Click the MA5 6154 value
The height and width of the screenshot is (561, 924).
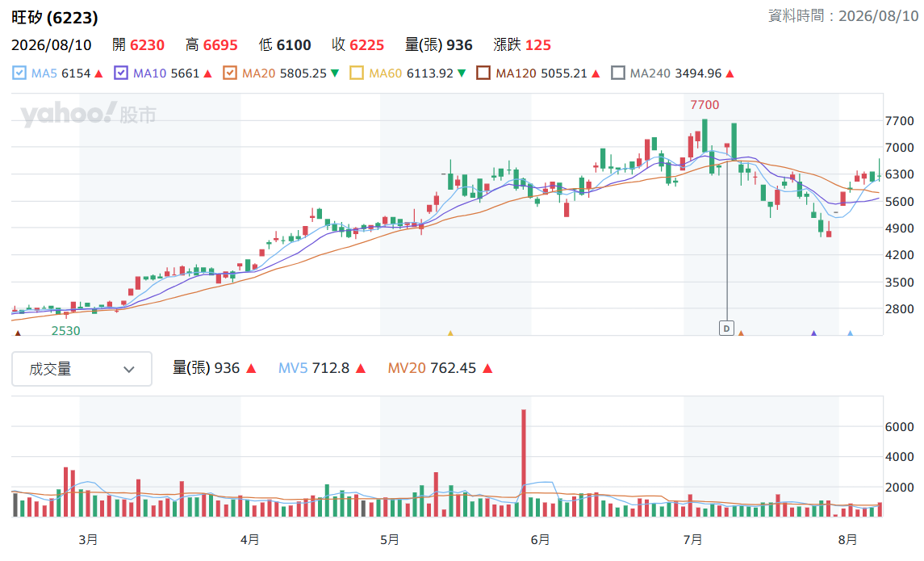pyautogui.click(x=61, y=73)
